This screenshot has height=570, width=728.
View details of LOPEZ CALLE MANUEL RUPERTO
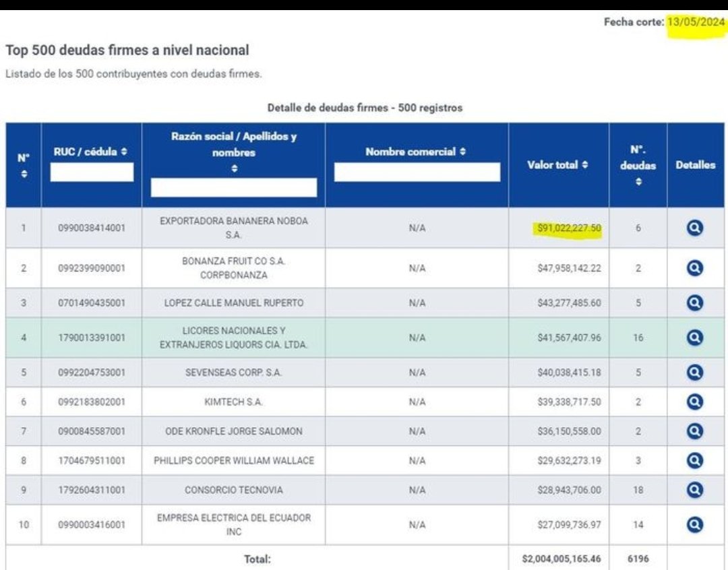(694, 303)
